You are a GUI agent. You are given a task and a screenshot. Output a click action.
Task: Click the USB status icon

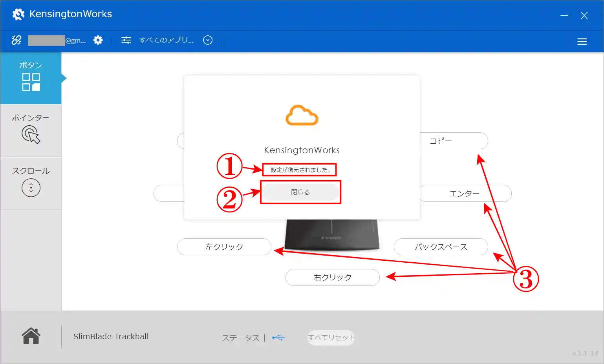click(x=278, y=338)
